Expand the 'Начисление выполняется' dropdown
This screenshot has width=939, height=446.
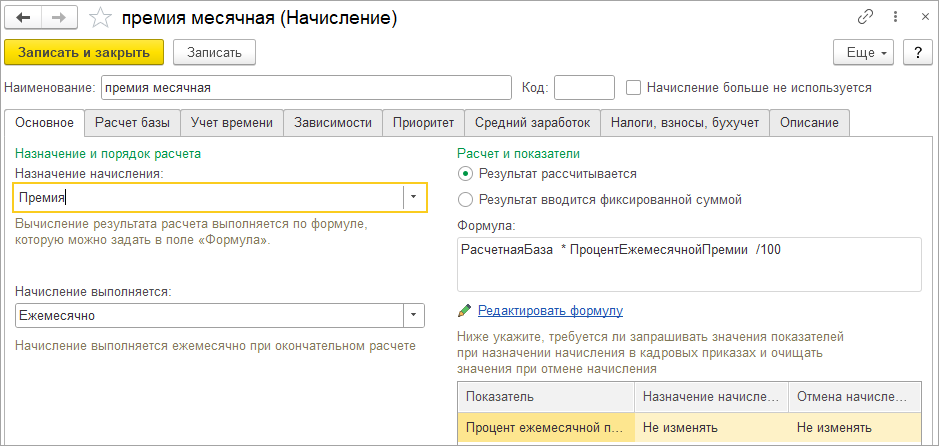(414, 315)
